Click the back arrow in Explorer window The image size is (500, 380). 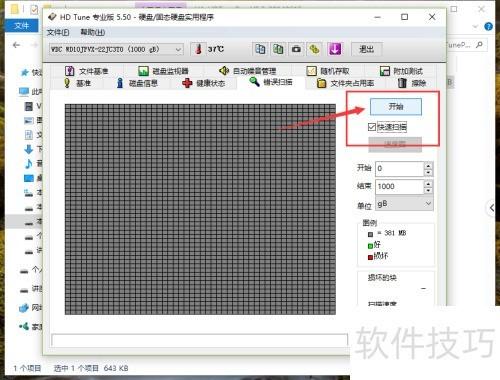[x=16, y=45]
